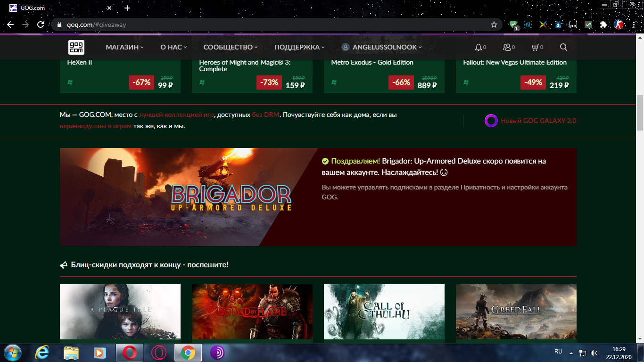Open the Windows Start menu

(13, 352)
